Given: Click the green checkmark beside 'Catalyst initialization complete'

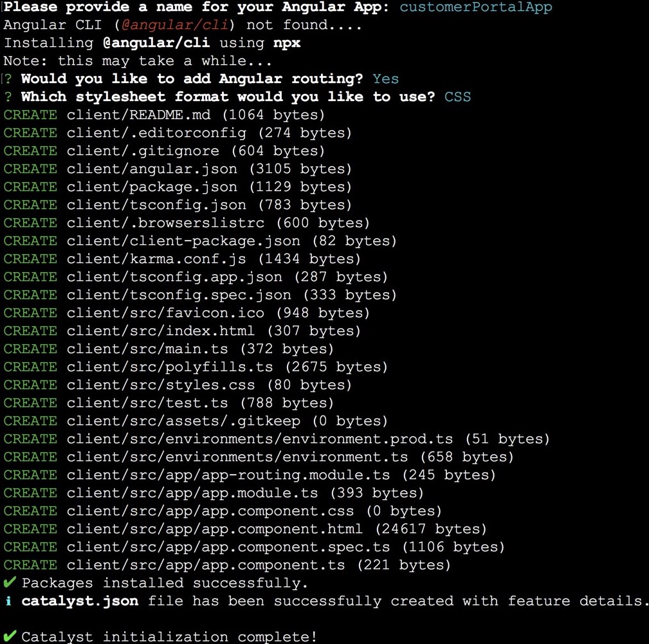Looking at the screenshot, I should point(9,637).
